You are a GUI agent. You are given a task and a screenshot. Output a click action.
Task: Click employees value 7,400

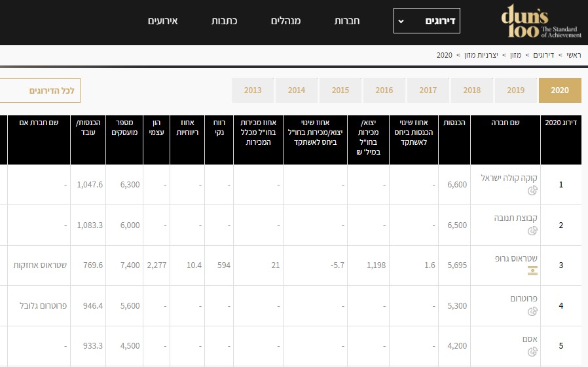130,265
